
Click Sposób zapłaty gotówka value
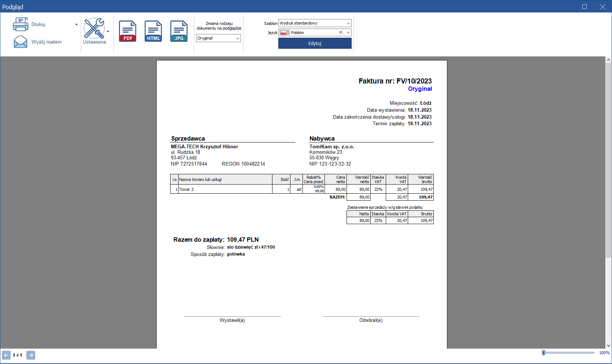point(236,254)
